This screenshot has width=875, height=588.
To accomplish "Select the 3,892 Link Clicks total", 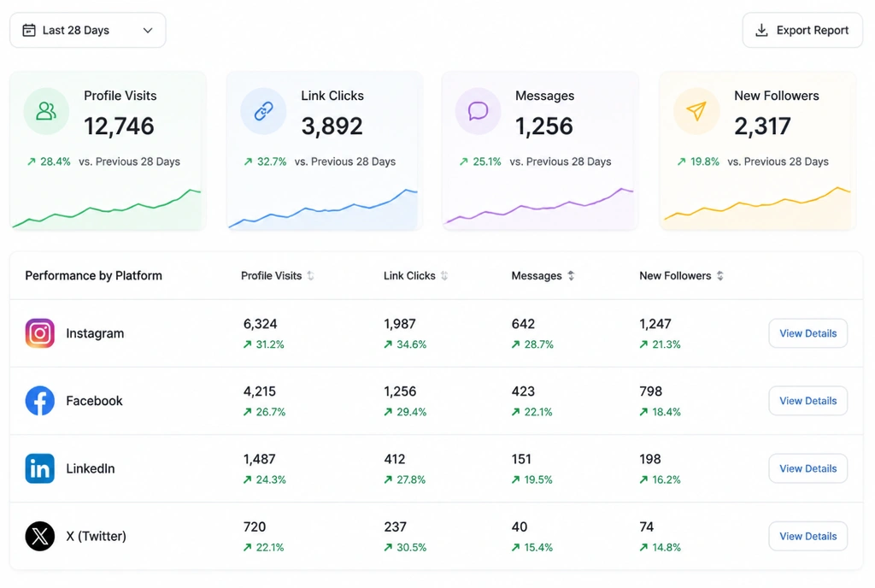I will [332, 126].
